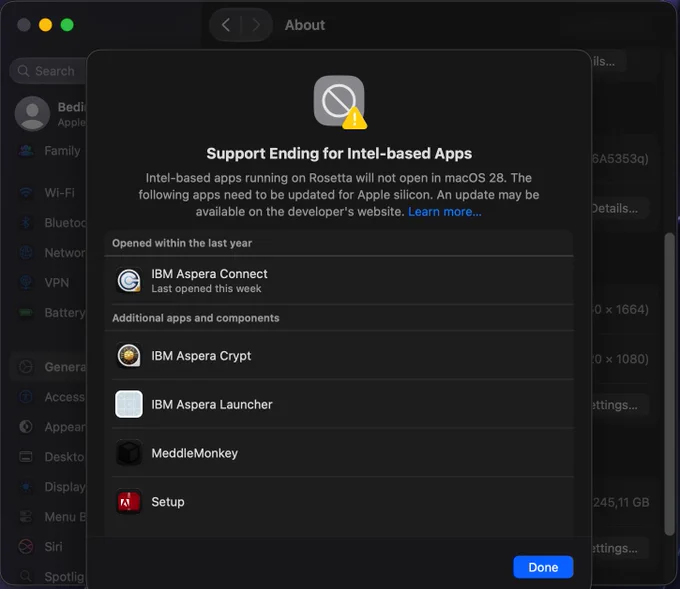Click the 245,11 GB storage value
The width and height of the screenshot is (680, 589).
click(621, 502)
